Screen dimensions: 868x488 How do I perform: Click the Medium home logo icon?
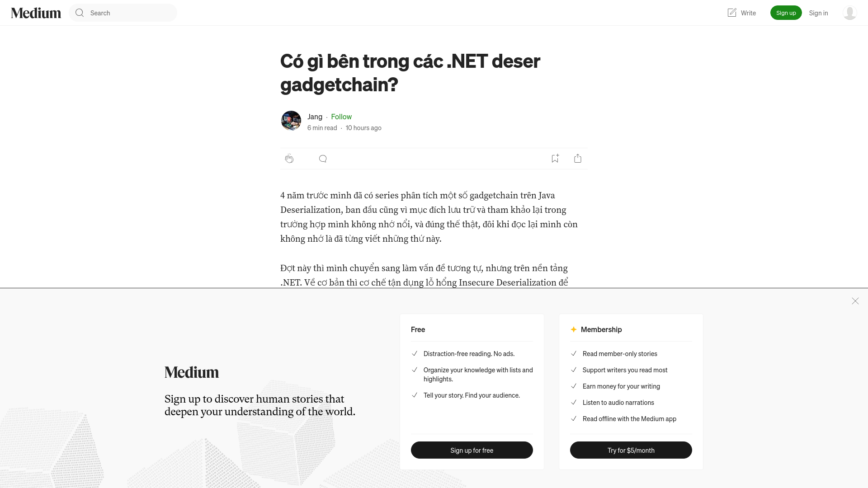click(x=36, y=13)
